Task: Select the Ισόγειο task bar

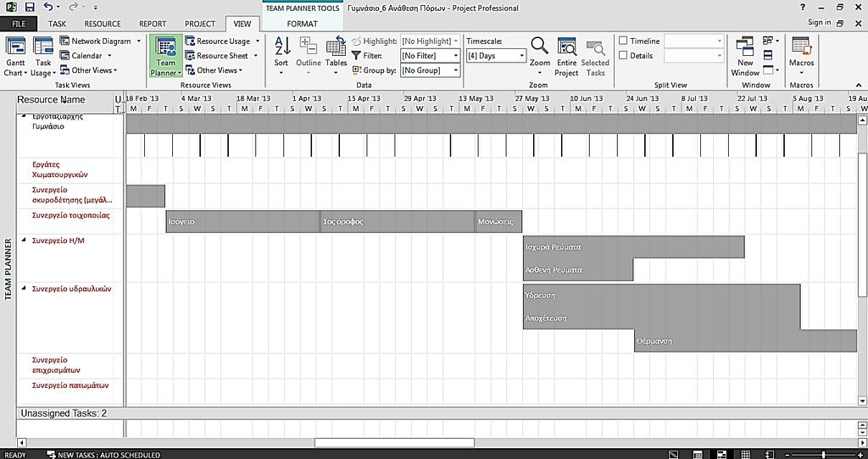Action: [x=242, y=222]
